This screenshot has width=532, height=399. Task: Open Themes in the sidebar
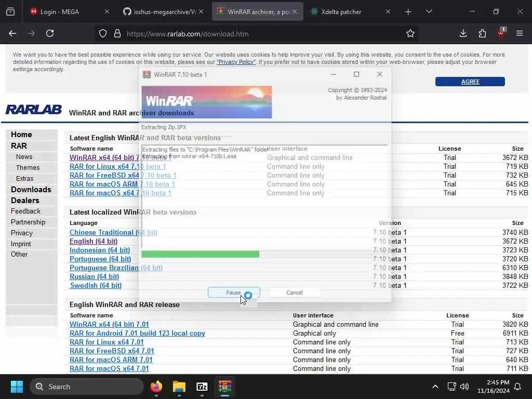coord(28,168)
